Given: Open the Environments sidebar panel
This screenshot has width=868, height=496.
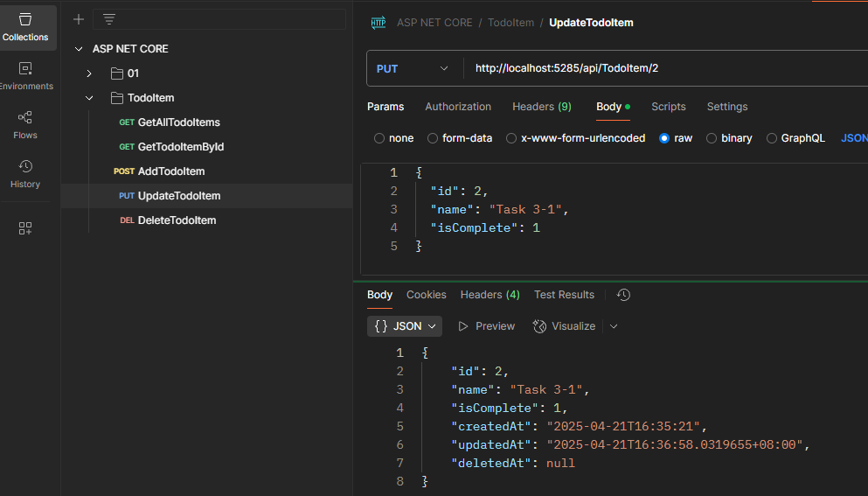Looking at the screenshot, I should (25, 76).
